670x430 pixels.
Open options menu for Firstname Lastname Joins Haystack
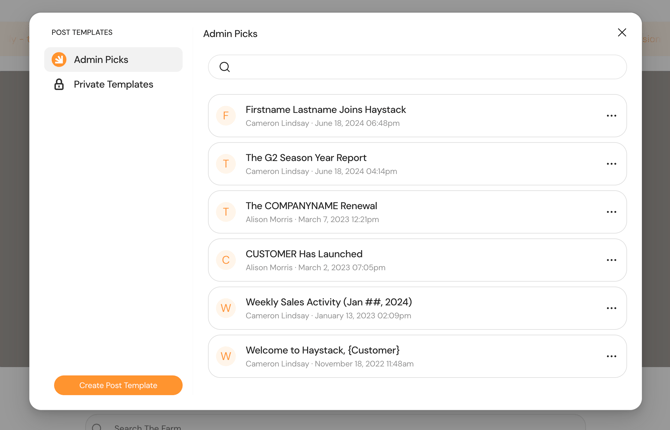click(611, 116)
